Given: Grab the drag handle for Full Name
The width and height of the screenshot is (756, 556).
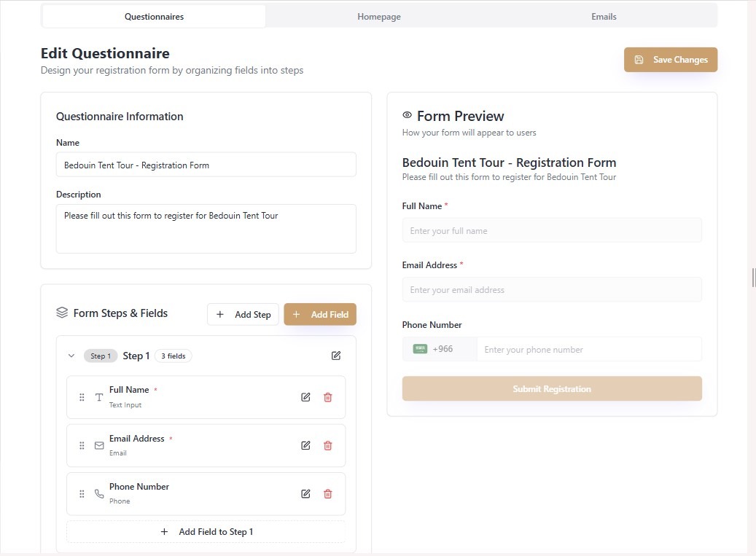Looking at the screenshot, I should (82, 397).
